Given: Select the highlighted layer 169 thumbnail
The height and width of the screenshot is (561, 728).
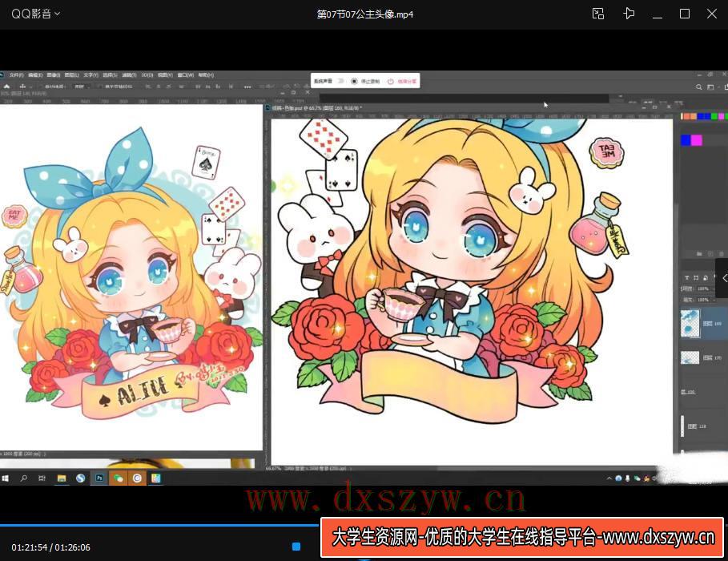Looking at the screenshot, I should click(x=690, y=323).
